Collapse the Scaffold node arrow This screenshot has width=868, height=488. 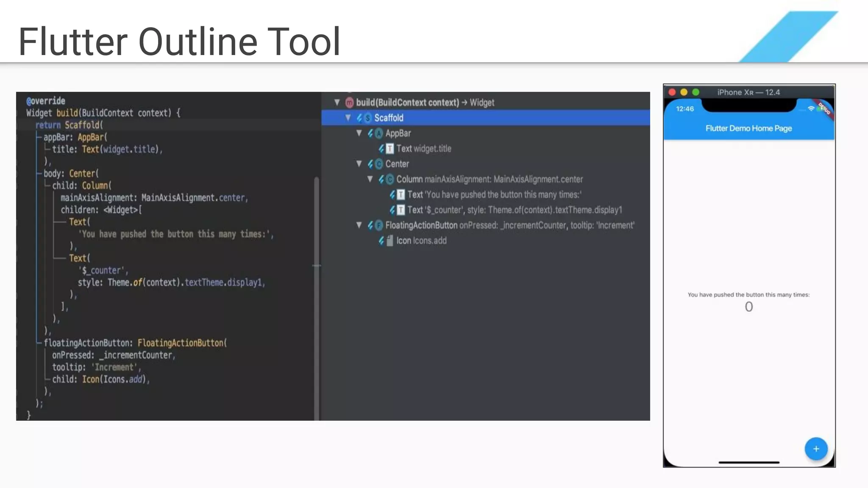348,118
